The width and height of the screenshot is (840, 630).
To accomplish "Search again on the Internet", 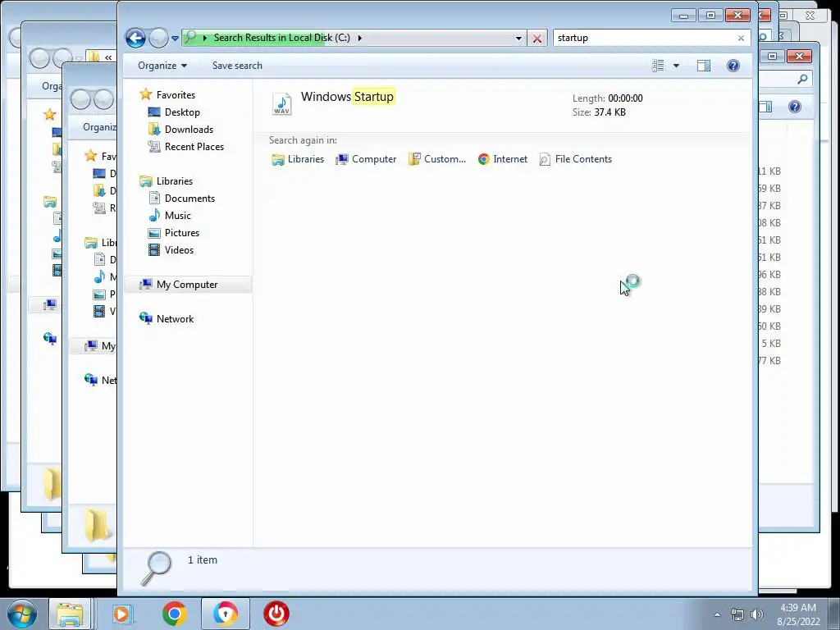I will 503,159.
